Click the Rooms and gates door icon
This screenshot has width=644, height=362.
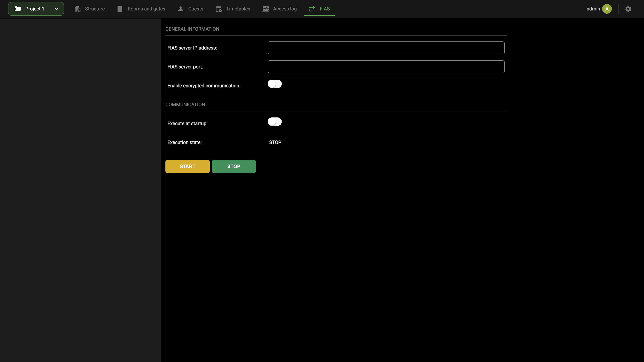tap(120, 9)
